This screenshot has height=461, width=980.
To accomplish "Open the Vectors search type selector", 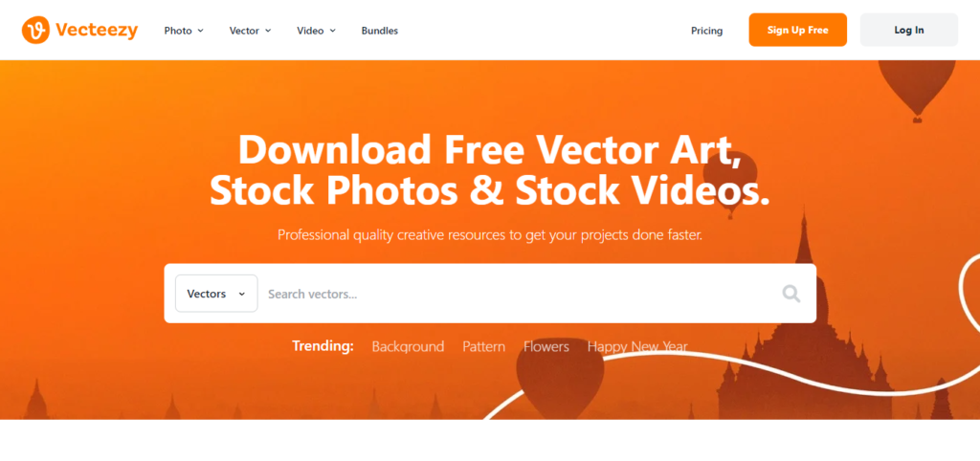I will 216,294.
